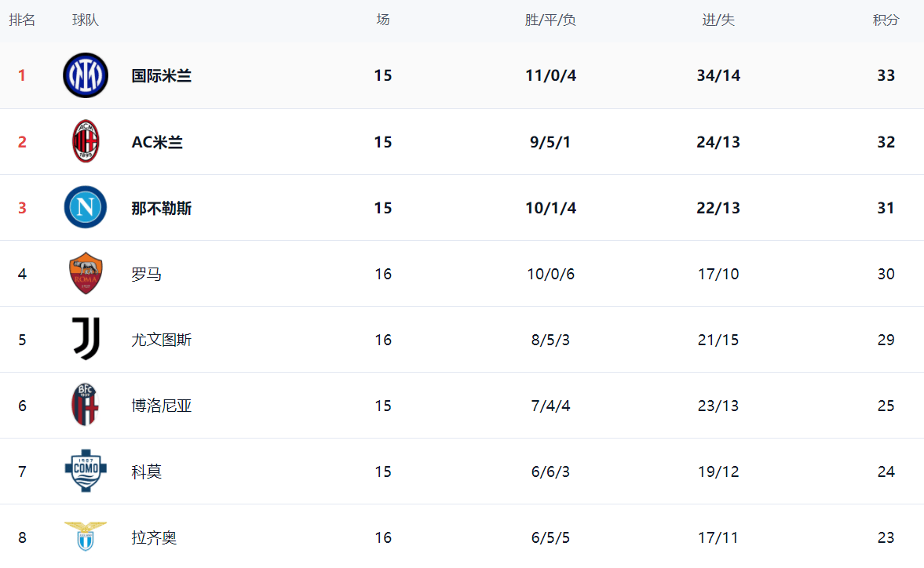
Task: Click the 拉齐奥 team name
Action: click(x=154, y=537)
